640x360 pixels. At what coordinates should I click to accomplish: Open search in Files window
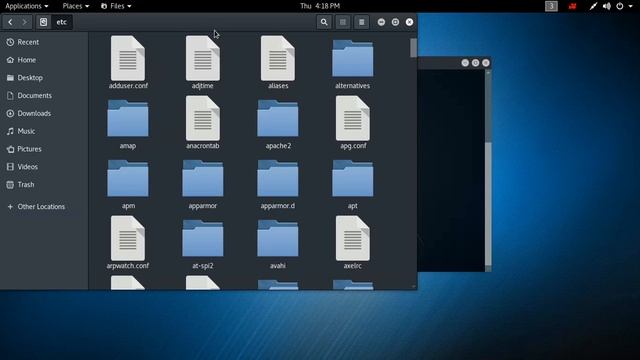point(324,22)
